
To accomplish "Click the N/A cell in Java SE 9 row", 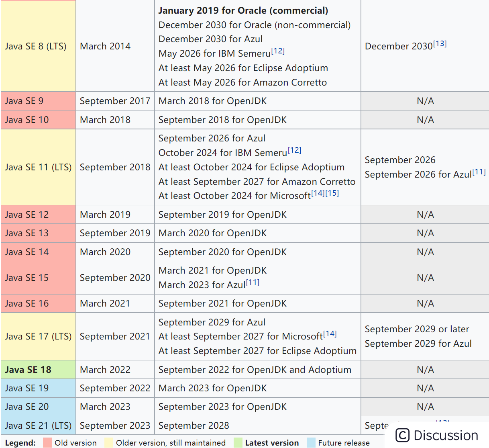I will (425, 101).
